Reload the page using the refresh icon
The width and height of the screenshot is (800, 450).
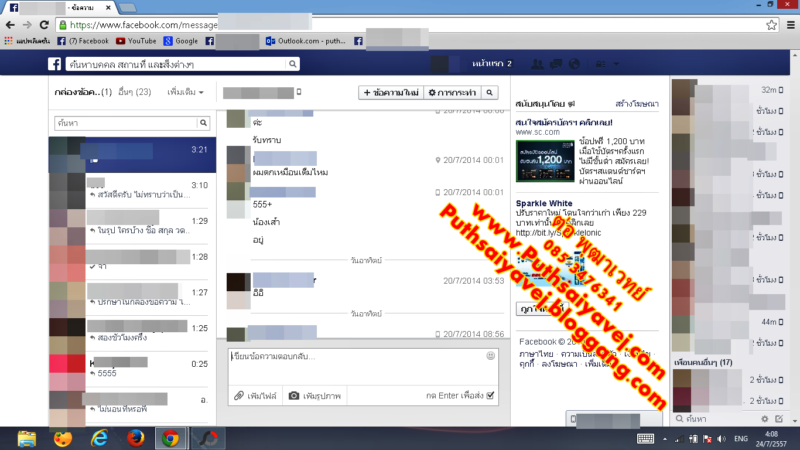44,24
